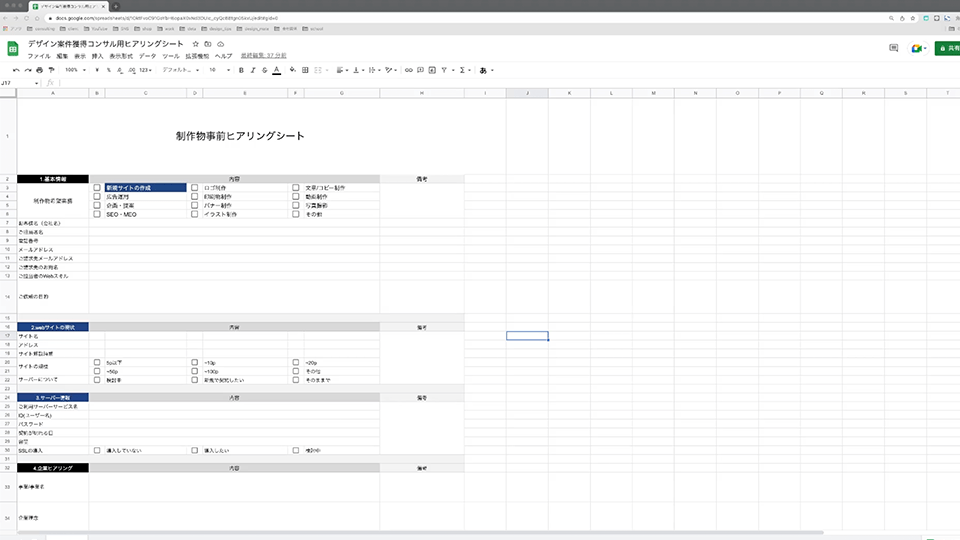960x540 pixels.
Task: Star this spreadsheet next to the title
Action: (195, 45)
